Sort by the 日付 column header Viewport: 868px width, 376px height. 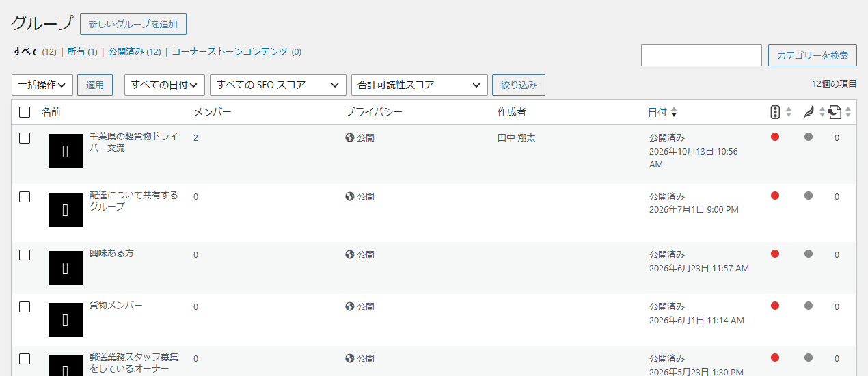[x=657, y=112]
